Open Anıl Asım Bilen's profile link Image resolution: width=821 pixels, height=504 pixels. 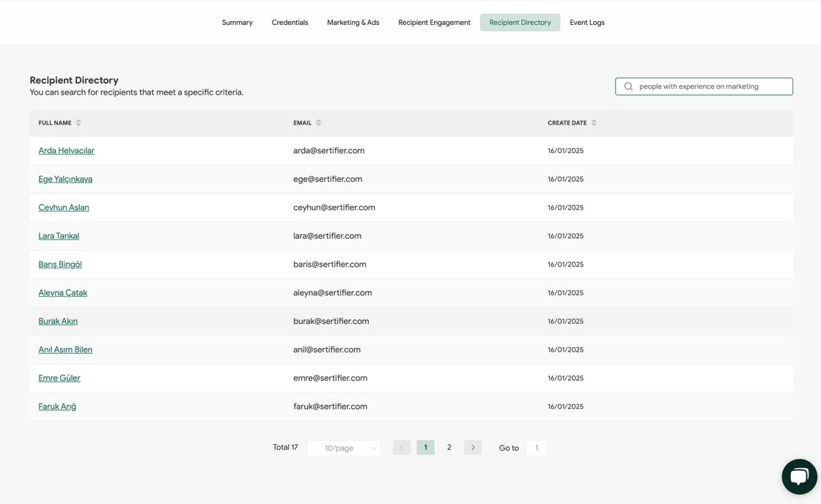click(x=65, y=349)
